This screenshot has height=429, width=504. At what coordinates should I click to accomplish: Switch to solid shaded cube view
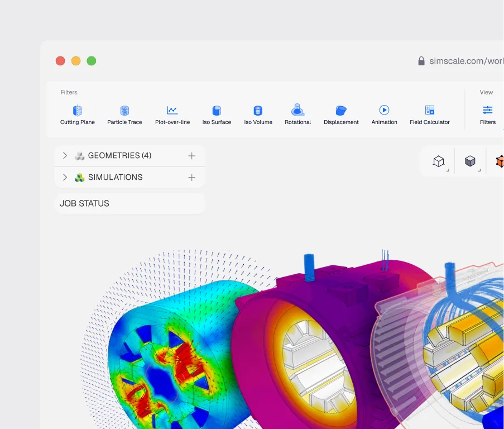click(470, 161)
